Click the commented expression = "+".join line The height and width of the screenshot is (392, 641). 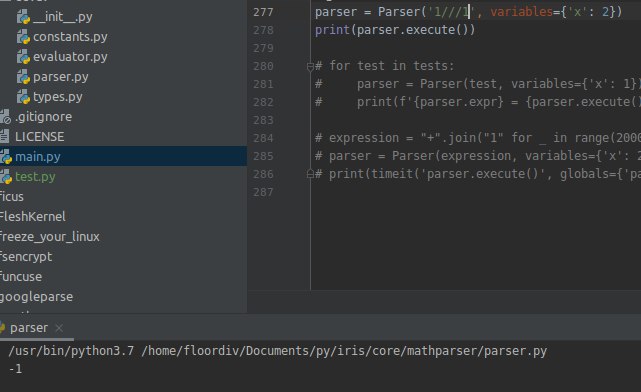click(x=478, y=138)
